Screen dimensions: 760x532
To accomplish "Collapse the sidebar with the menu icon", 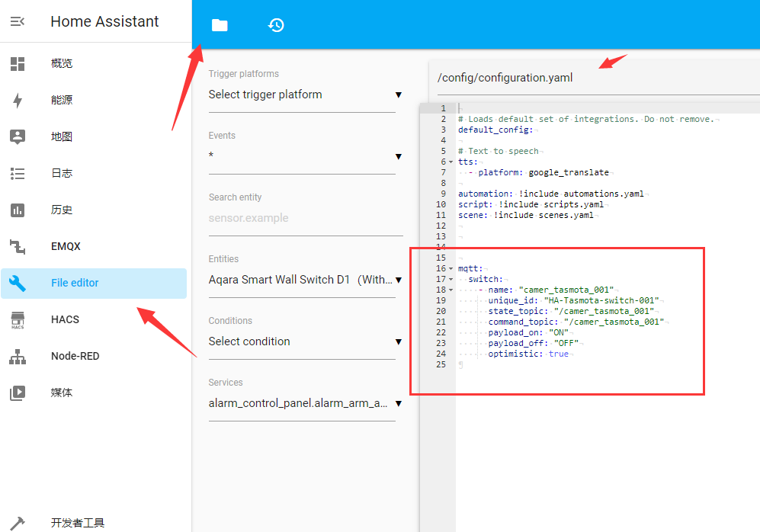I will click(18, 21).
